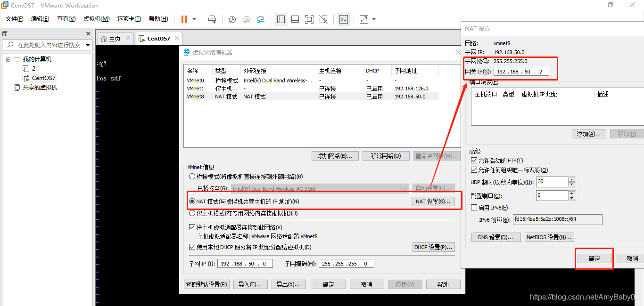Screen dimensions: 644x306
Task: Select the 仅主机模式 radio button
Action: click(x=192, y=213)
